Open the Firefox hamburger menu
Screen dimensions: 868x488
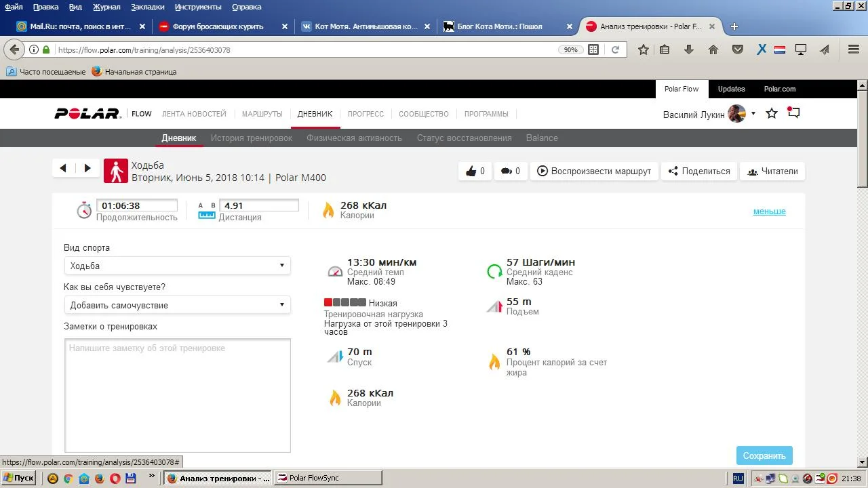coord(854,49)
